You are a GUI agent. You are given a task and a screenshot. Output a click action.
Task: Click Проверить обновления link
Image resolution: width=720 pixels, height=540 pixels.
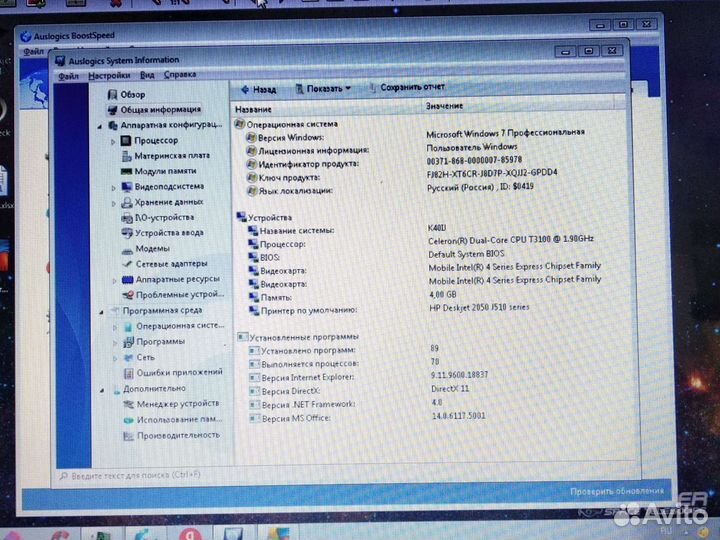[x=617, y=491]
